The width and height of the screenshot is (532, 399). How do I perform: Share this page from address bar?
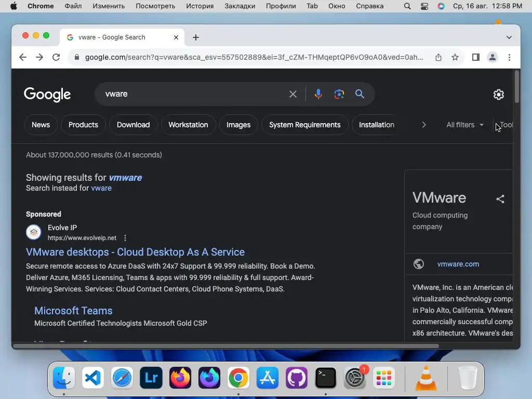[438, 57]
